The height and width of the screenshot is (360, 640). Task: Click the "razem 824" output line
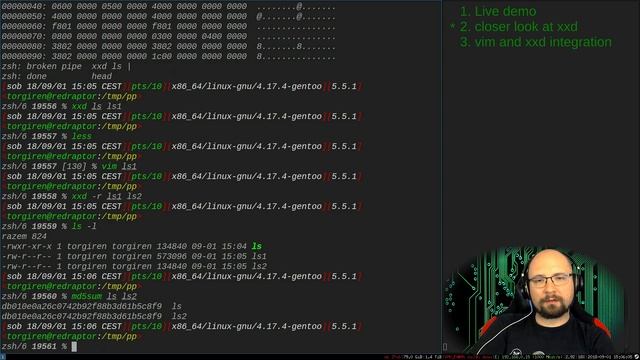[x=24, y=236]
